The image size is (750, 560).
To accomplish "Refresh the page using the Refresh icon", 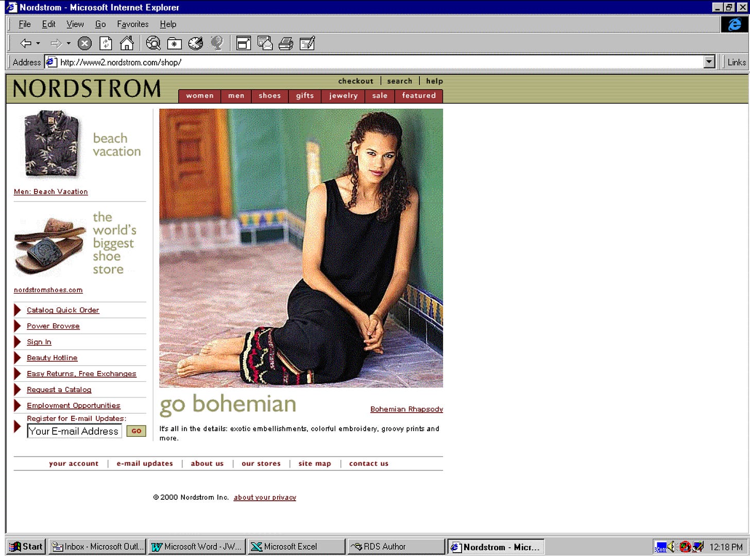I will click(106, 43).
